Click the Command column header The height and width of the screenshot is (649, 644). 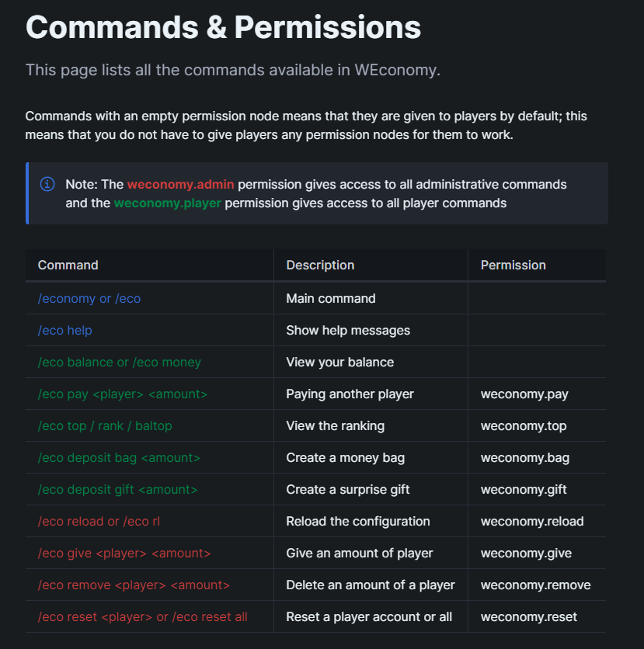pyautogui.click(x=68, y=265)
